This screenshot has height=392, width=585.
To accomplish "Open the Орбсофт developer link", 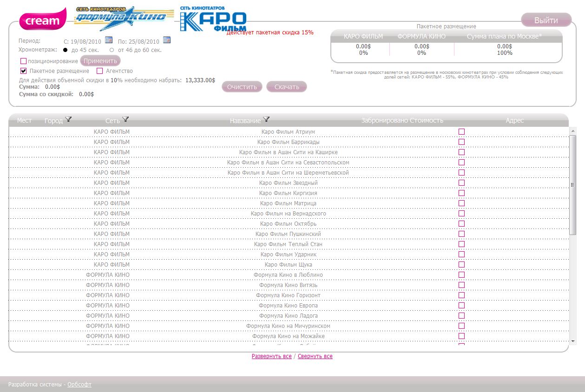I will (79, 385).
